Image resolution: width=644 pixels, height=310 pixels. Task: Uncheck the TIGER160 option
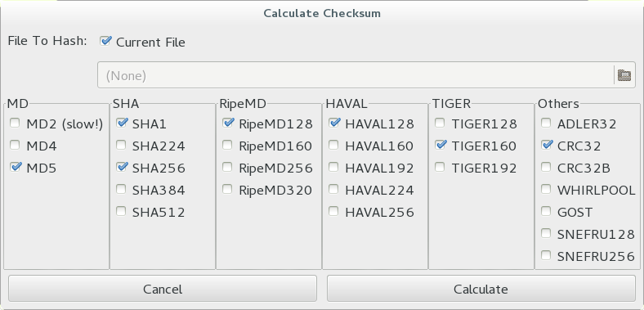[440, 145]
